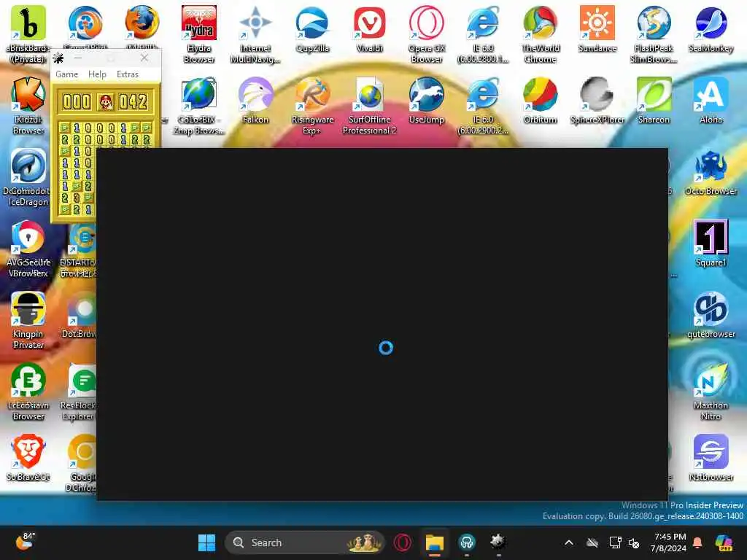The width and height of the screenshot is (747, 560).
Task: Open Opera from the taskbar
Action: coord(403,542)
